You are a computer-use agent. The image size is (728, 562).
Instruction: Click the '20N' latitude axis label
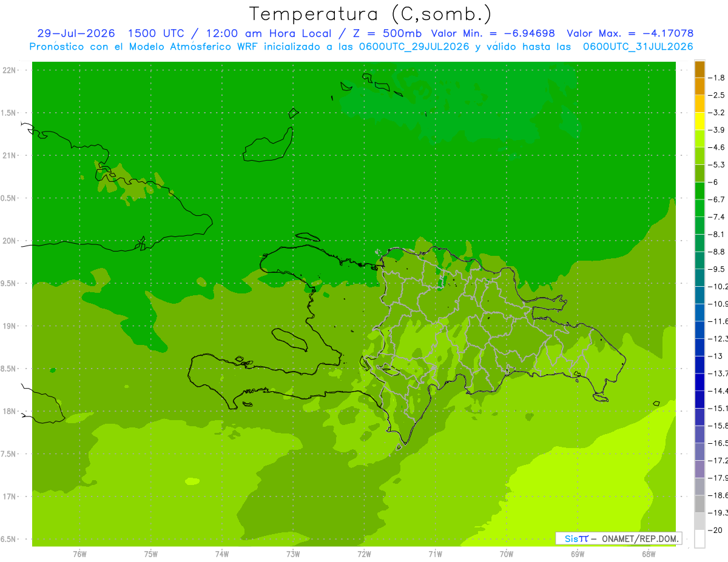coord(10,241)
